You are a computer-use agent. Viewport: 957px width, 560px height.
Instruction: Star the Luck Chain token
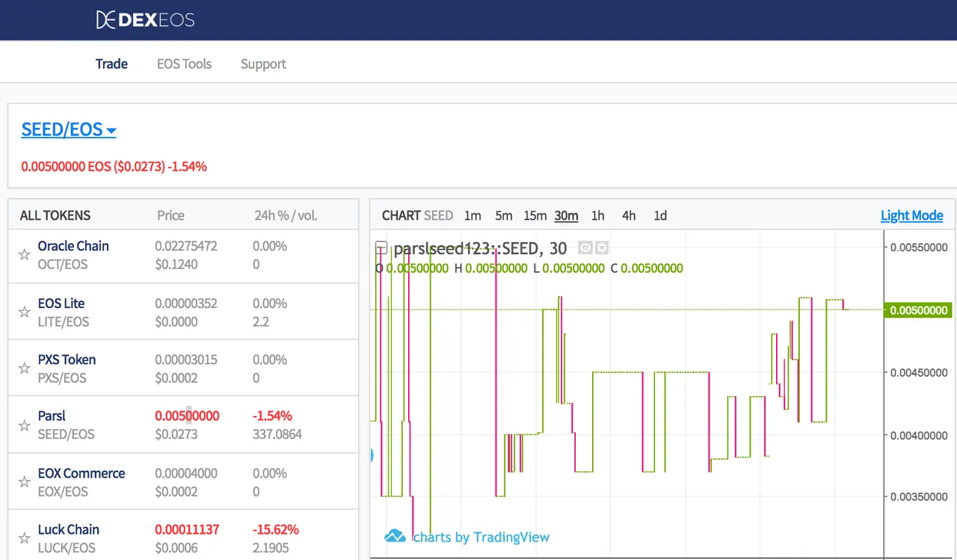[24, 538]
